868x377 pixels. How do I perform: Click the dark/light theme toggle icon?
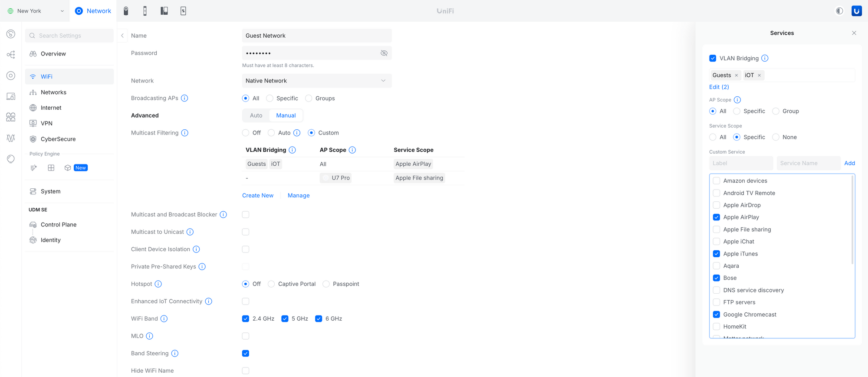pos(839,11)
